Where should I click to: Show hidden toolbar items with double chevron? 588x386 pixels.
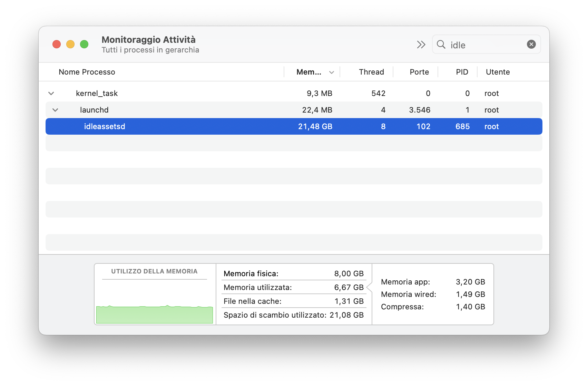pos(421,45)
